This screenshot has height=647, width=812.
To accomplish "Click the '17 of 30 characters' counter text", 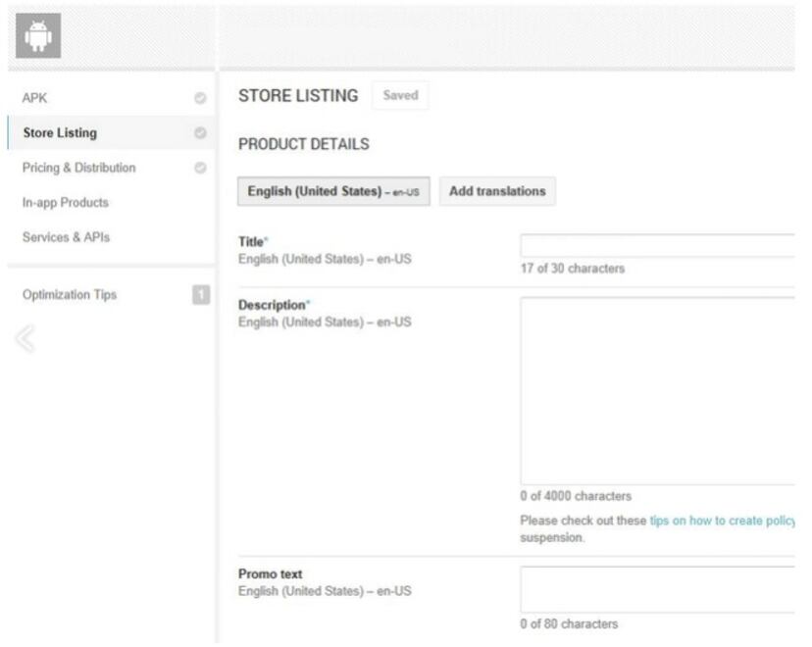I will [573, 269].
